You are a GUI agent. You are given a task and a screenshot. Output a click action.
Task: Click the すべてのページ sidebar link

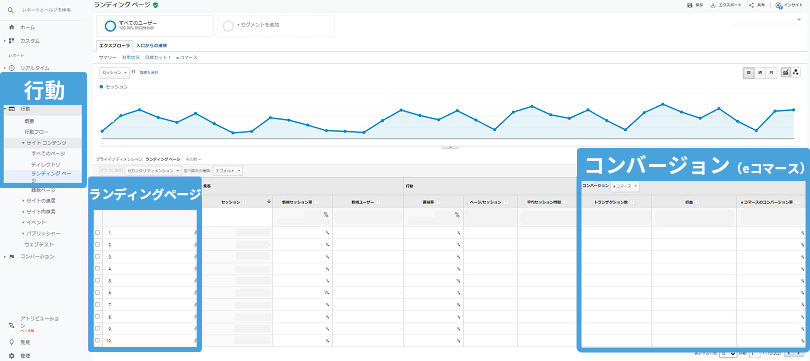(48, 153)
